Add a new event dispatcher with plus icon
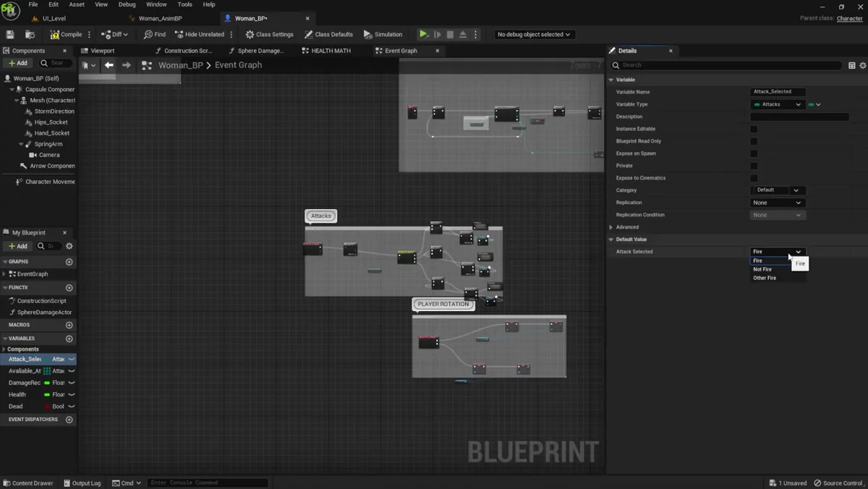Screen dimensions: 868x489 coord(69,420)
